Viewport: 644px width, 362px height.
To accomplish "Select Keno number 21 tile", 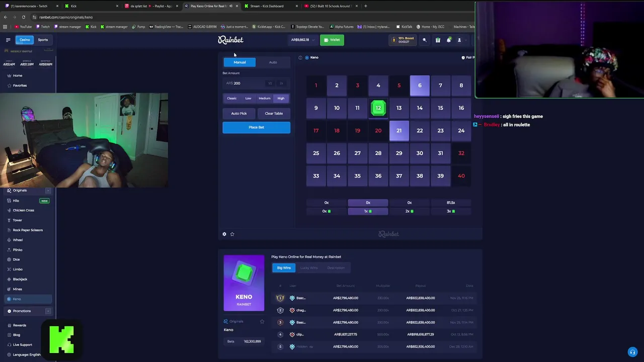I will pos(399,131).
